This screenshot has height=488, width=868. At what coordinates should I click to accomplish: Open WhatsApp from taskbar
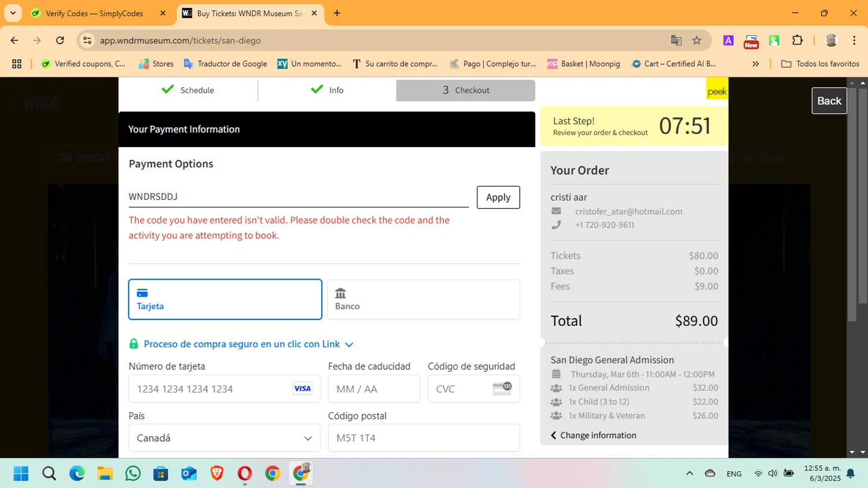(x=133, y=474)
